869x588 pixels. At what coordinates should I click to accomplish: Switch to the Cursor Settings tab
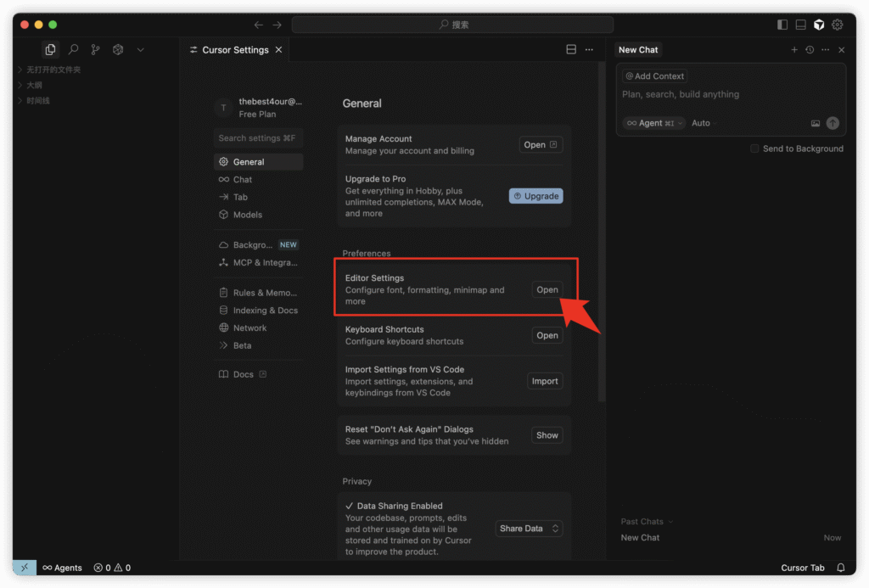click(x=234, y=50)
